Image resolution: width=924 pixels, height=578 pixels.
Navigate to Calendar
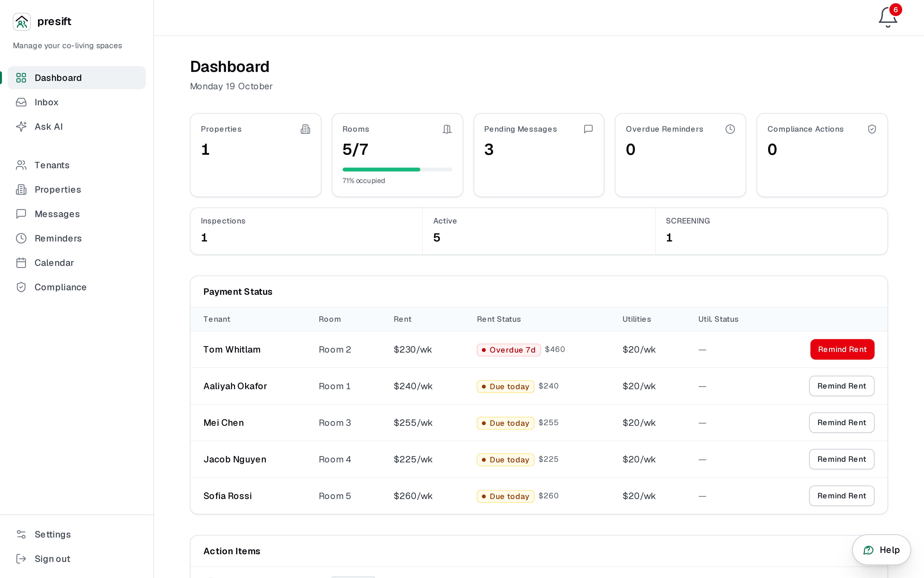click(x=76, y=263)
